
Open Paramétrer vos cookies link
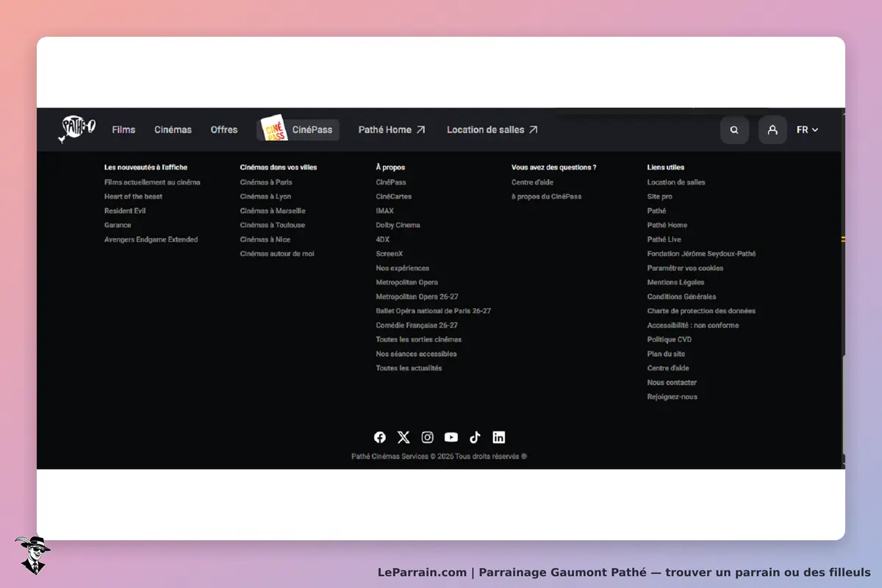coord(685,268)
